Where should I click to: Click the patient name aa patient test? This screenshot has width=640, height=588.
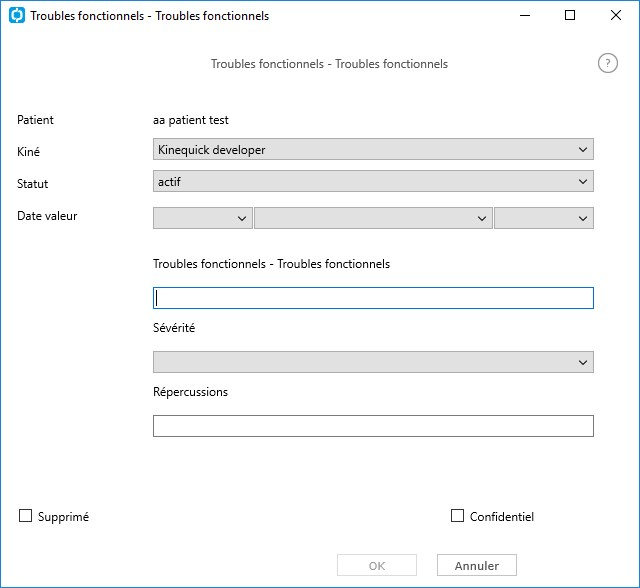click(191, 120)
